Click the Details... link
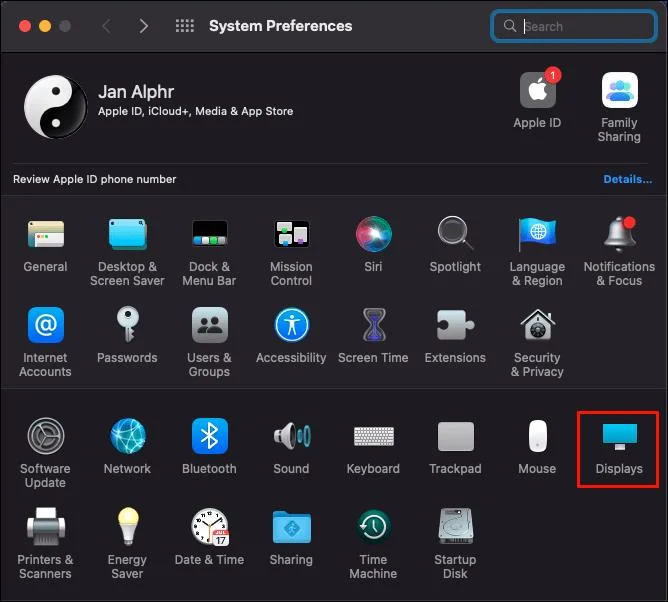 [627, 179]
